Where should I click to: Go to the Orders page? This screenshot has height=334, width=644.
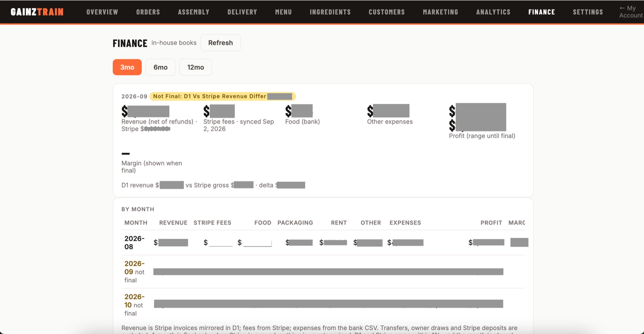tap(148, 12)
